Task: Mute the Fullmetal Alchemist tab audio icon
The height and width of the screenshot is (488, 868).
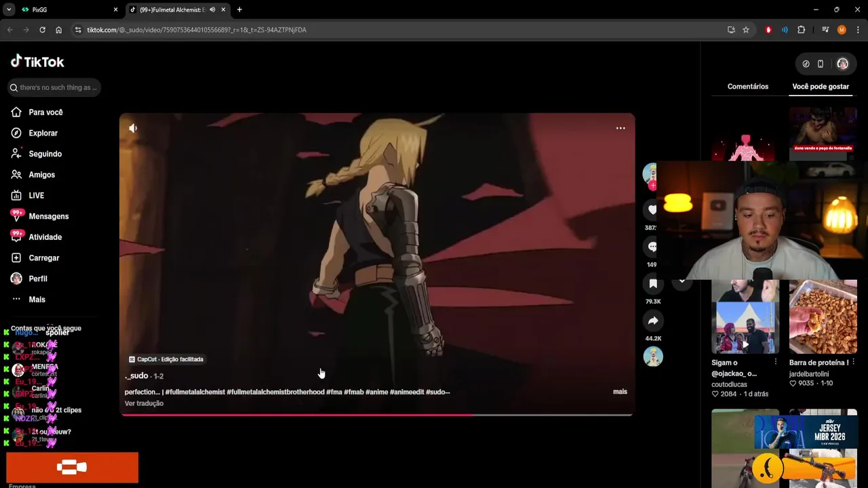Action: [x=212, y=9]
